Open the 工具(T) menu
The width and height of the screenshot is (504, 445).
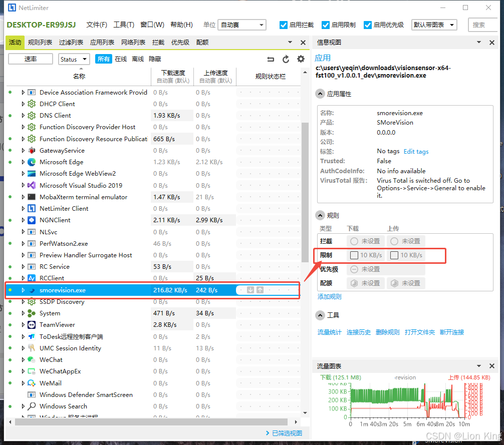[124, 25]
